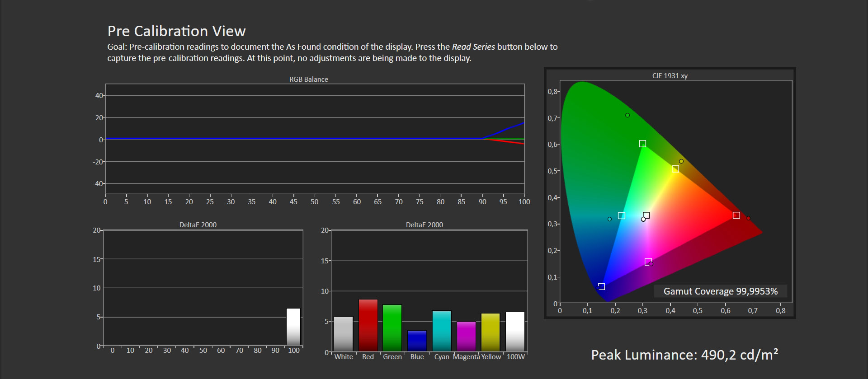The image size is (868, 379).
Task: Click the RGB Balance chart title
Action: click(309, 80)
